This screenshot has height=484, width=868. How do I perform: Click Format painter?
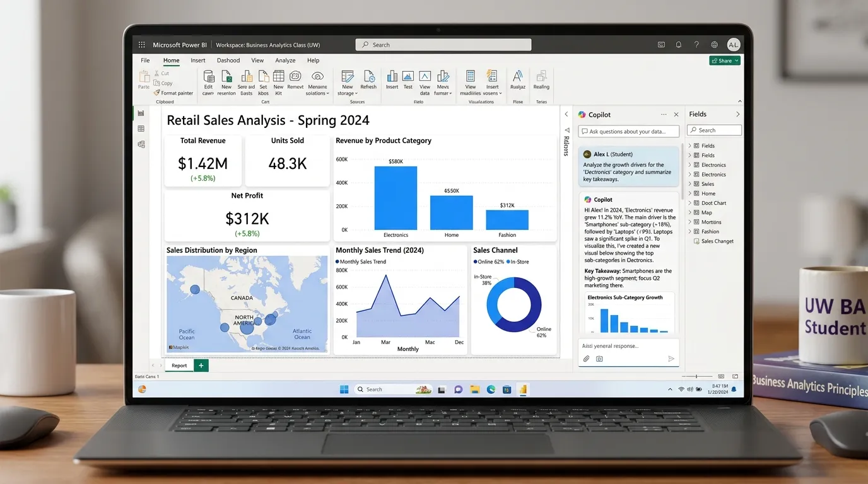(x=173, y=93)
